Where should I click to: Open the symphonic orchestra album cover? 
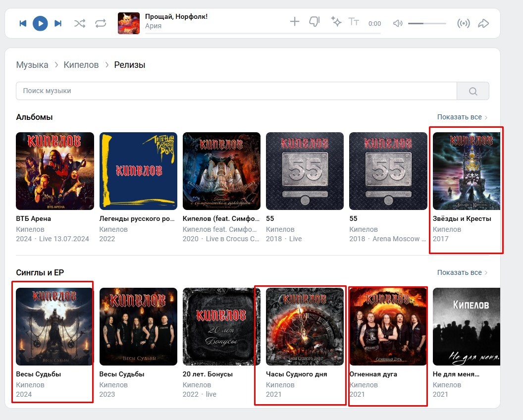[221, 171]
